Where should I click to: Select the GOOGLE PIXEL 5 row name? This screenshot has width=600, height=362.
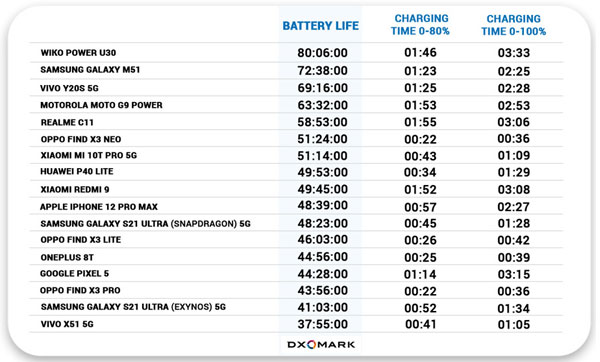click(75, 274)
